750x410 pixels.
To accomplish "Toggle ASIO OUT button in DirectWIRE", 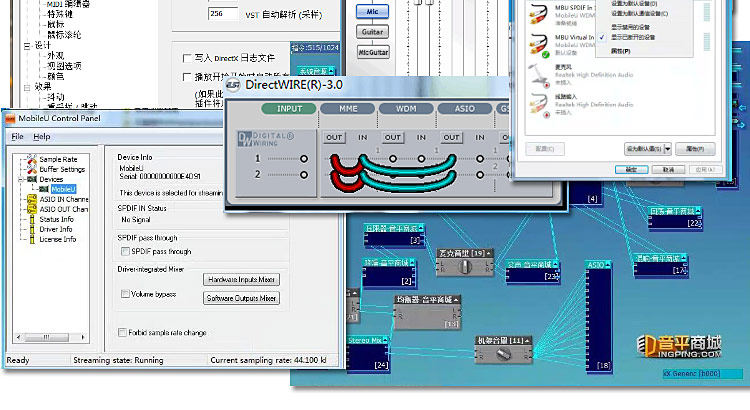I will (451, 137).
